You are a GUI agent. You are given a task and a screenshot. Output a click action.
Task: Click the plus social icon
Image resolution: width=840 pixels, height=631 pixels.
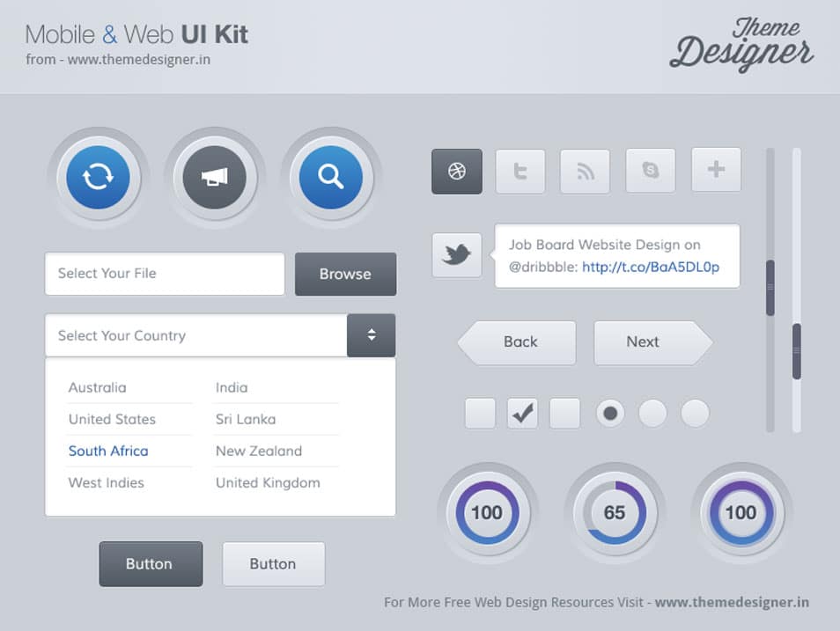point(716,171)
